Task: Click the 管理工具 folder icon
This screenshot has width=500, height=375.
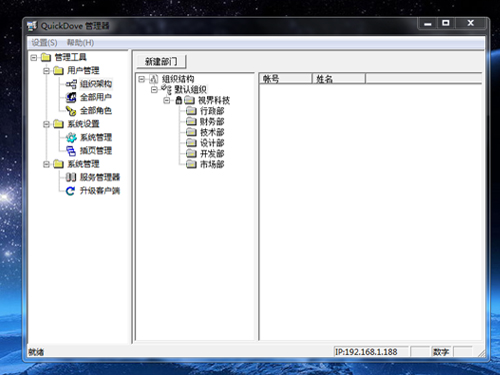Action: [46, 57]
